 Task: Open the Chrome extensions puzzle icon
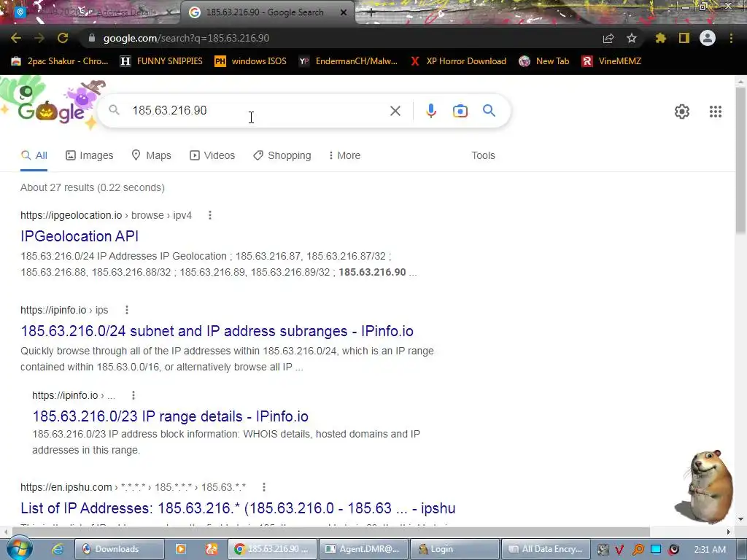[x=660, y=38]
